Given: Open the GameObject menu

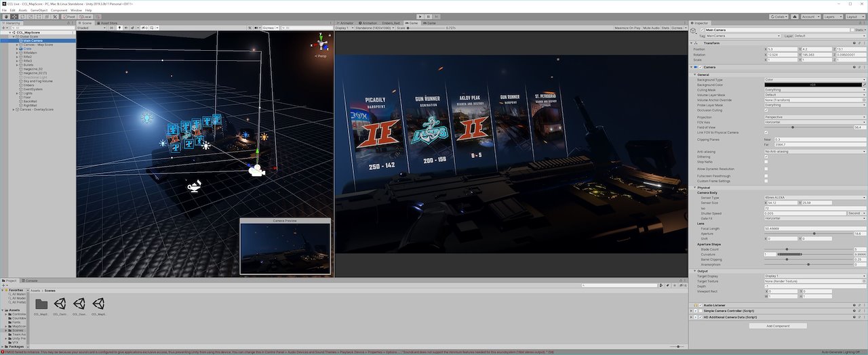Looking at the screenshot, I should (39, 10).
